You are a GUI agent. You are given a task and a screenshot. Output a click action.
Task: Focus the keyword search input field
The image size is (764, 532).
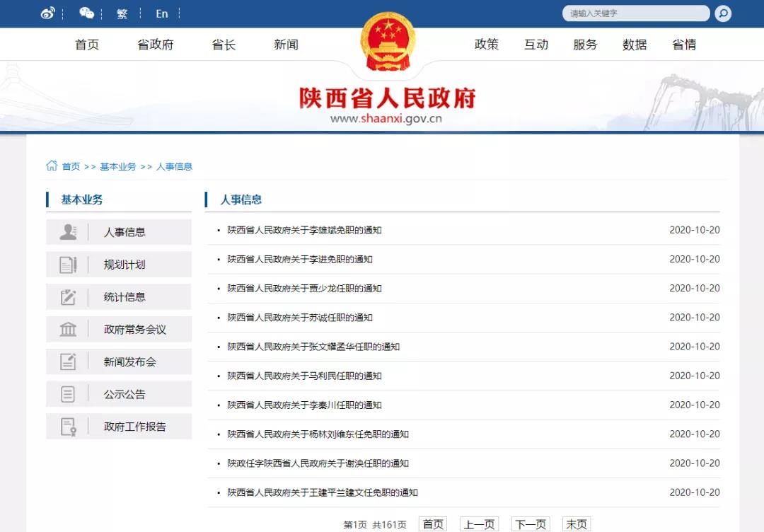pyautogui.click(x=636, y=13)
